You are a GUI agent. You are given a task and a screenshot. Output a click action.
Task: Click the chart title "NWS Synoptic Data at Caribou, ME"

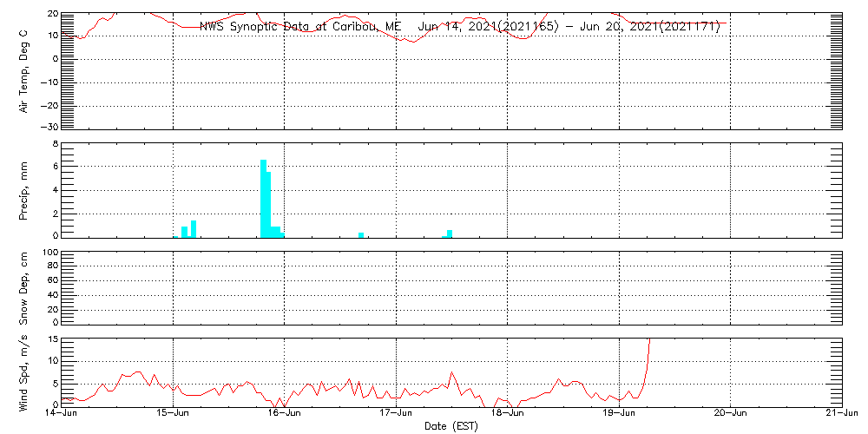pyautogui.click(x=300, y=27)
